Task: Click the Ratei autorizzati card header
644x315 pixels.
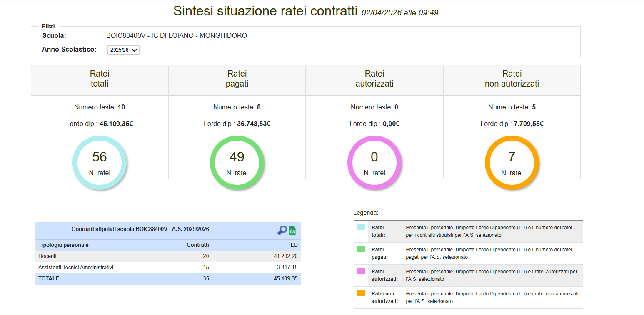Action: 374,79
